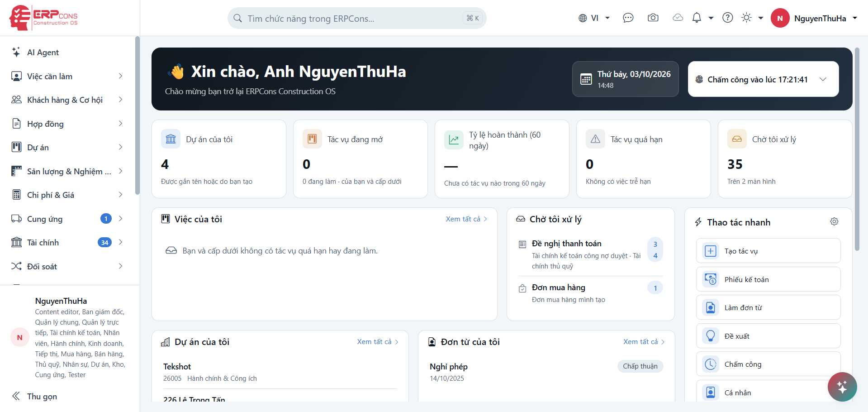Click the help question mark icon
This screenshot has height=412, width=868.
pos(727,18)
